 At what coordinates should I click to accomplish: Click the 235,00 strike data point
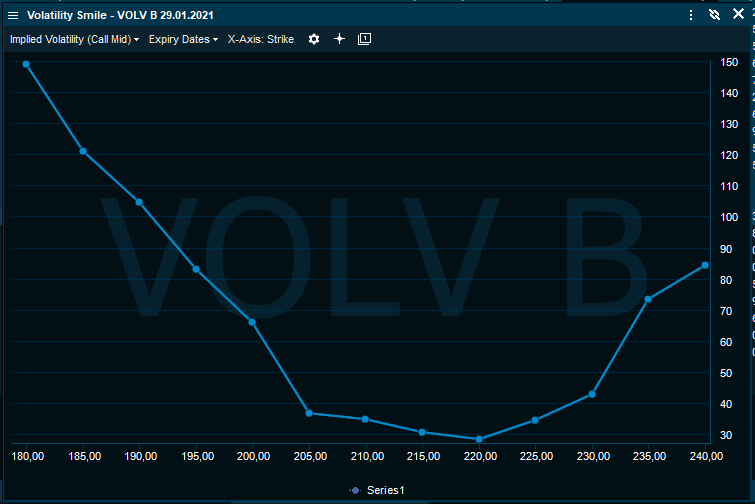click(x=648, y=299)
